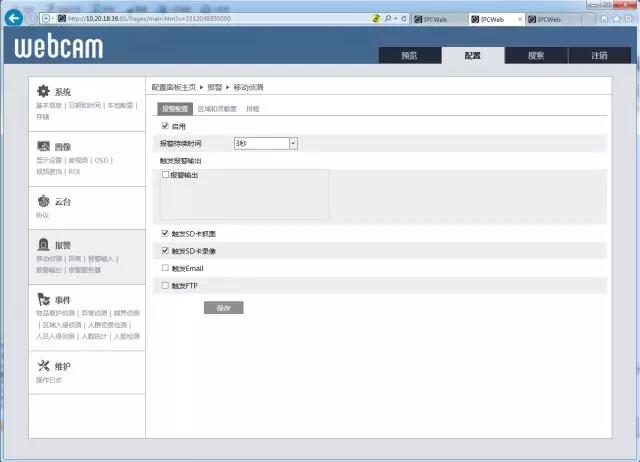Switch to the 区域和灵敏度 tab

coord(217,108)
